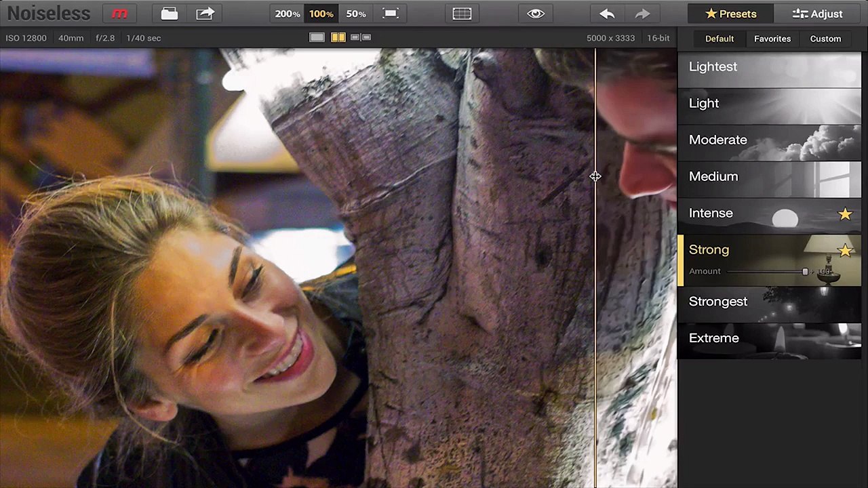Select the Favorites presets tab
This screenshot has height=488, width=868.
[772, 39]
